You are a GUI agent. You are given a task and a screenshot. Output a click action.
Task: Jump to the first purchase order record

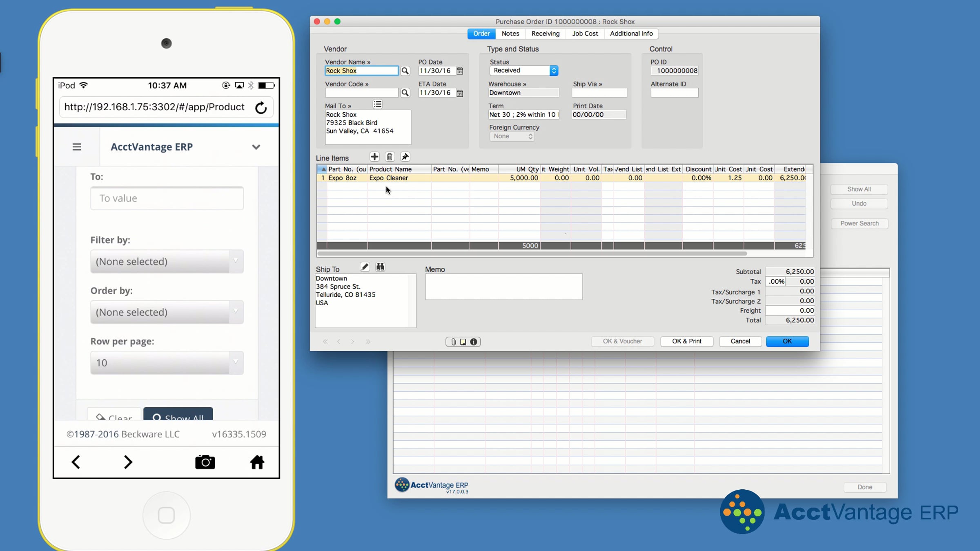[x=325, y=342]
